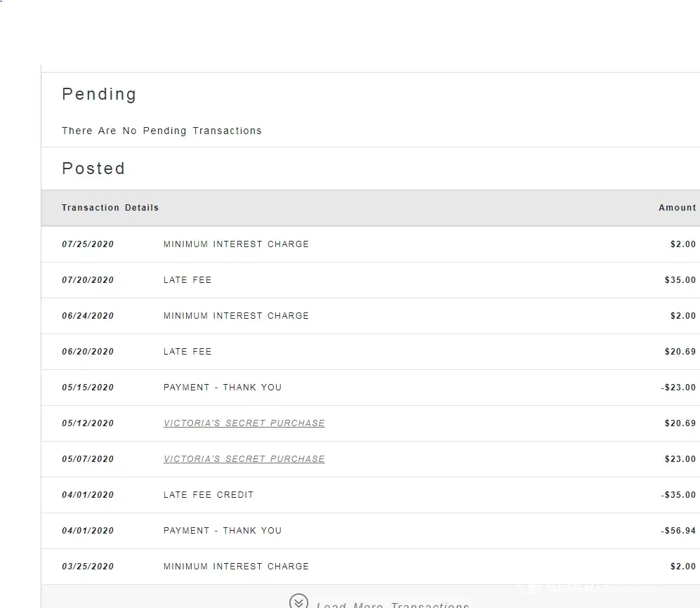The width and height of the screenshot is (700, 608).
Task: Click the Load More Transactions text
Action: tap(392, 604)
